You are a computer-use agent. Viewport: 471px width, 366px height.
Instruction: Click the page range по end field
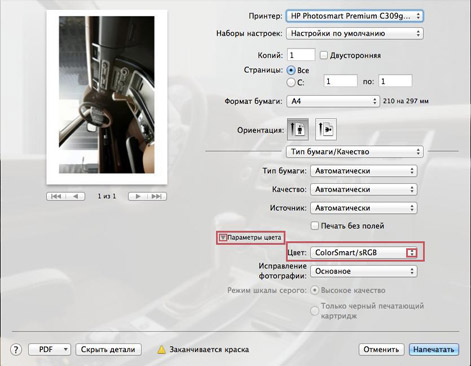(395, 81)
